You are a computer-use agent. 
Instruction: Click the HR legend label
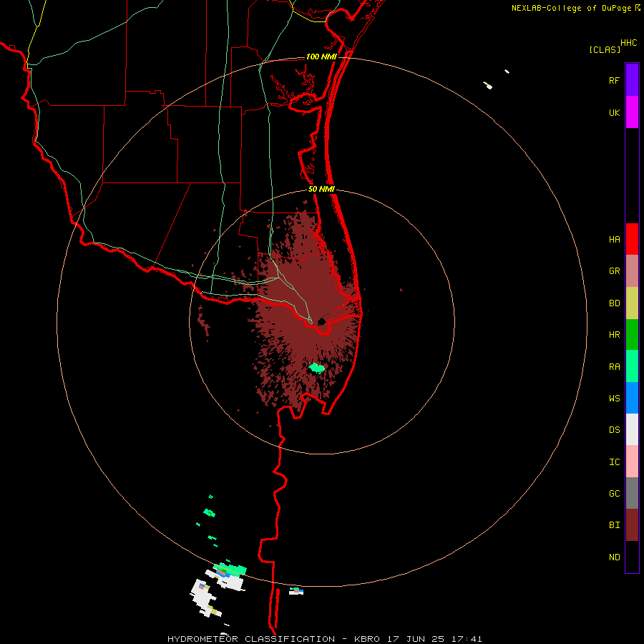[x=614, y=335]
